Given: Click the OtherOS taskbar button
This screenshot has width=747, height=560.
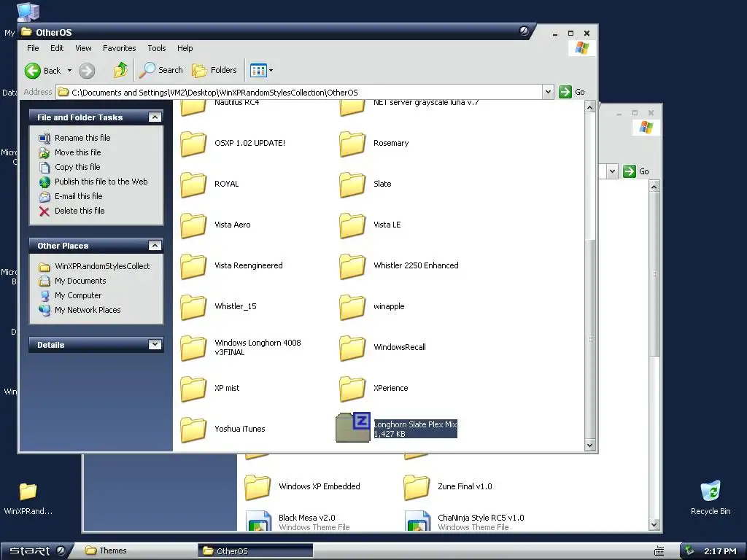Looking at the screenshot, I should pos(255,551).
